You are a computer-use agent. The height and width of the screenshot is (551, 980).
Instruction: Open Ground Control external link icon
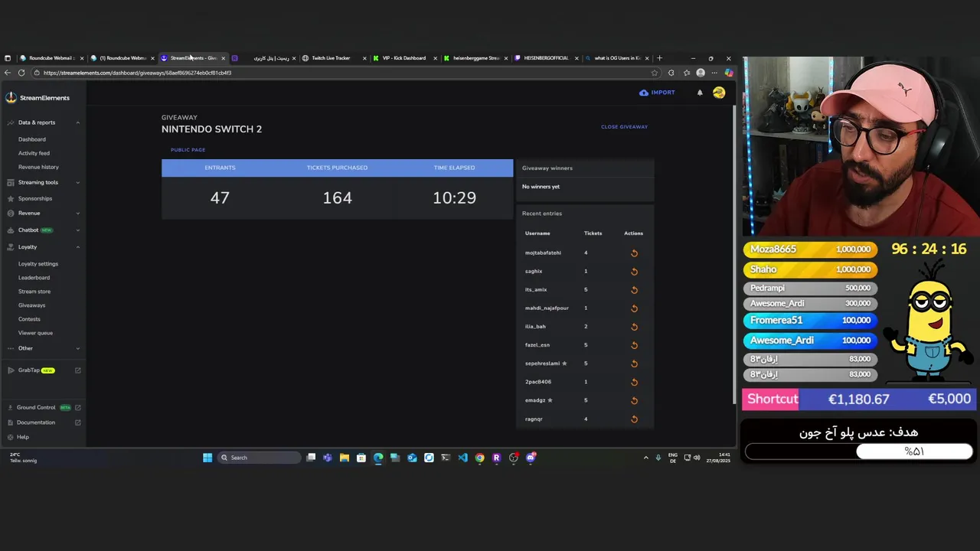tap(77, 408)
